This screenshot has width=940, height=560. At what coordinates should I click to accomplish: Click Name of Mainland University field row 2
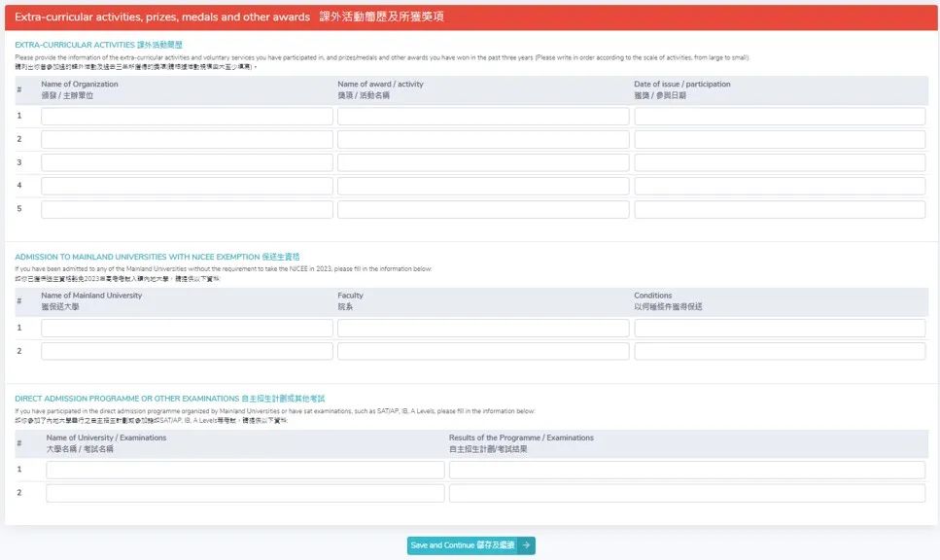click(x=187, y=351)
